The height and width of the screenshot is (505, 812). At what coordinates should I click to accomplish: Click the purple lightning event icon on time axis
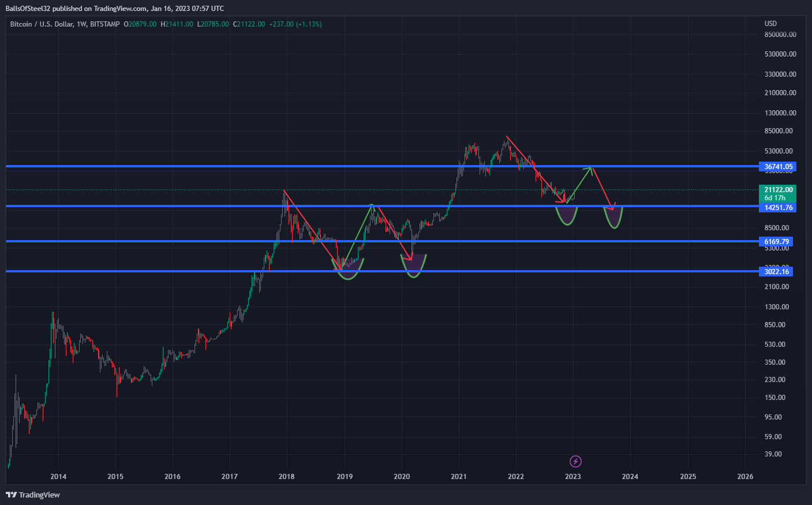pyautogui.click(x=575, y=461)
